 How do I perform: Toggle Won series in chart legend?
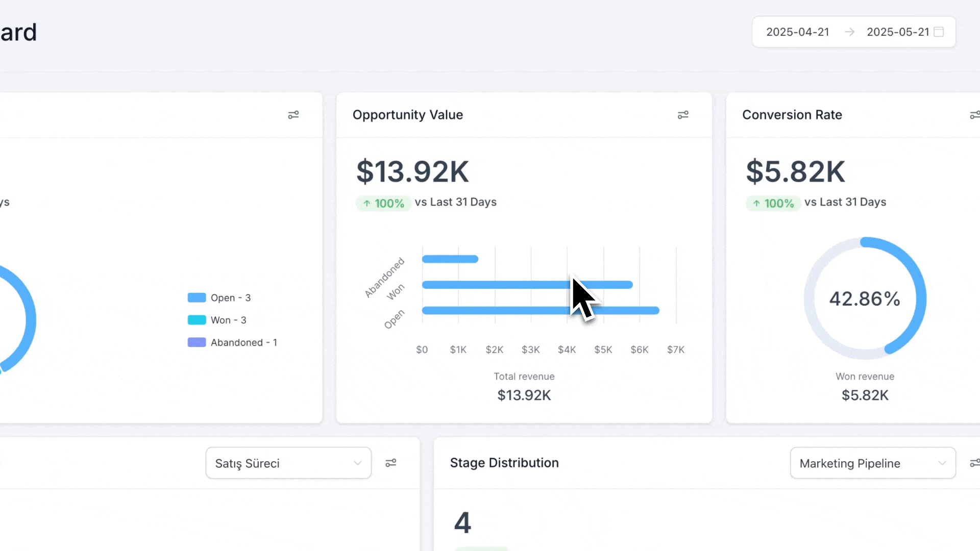[228, 320]
